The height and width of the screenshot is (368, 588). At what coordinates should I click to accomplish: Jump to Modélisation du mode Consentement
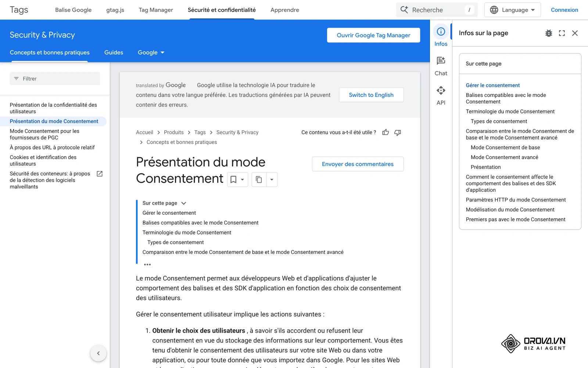pyautogui.click(x=510, y=210)
